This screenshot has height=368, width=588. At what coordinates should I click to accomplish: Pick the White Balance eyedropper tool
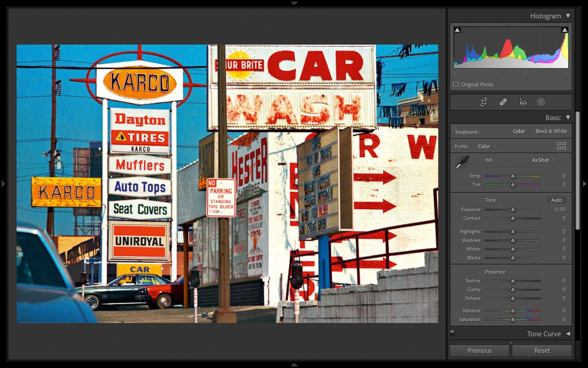pos(462,162)
